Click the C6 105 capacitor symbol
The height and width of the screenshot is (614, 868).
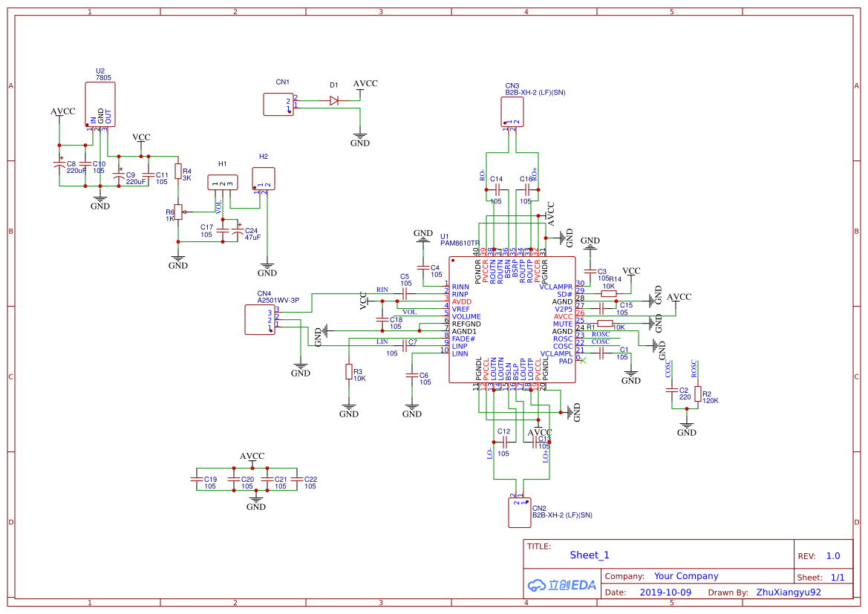412,376
